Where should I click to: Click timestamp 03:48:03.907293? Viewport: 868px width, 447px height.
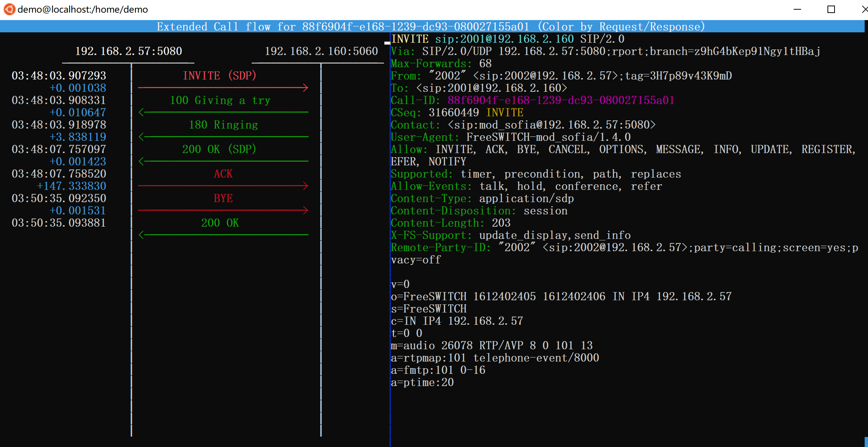click(59, 76)
